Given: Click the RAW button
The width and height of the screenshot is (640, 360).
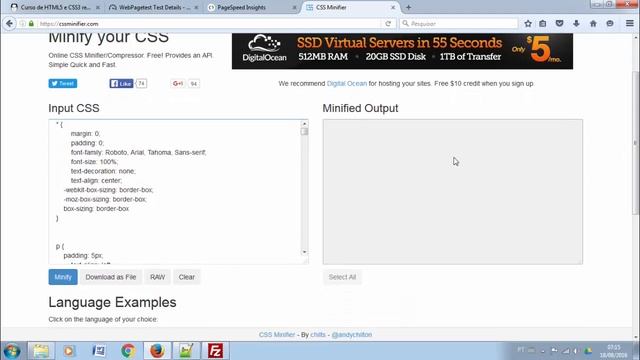Looking at the screenshot, I should point(157,277).
